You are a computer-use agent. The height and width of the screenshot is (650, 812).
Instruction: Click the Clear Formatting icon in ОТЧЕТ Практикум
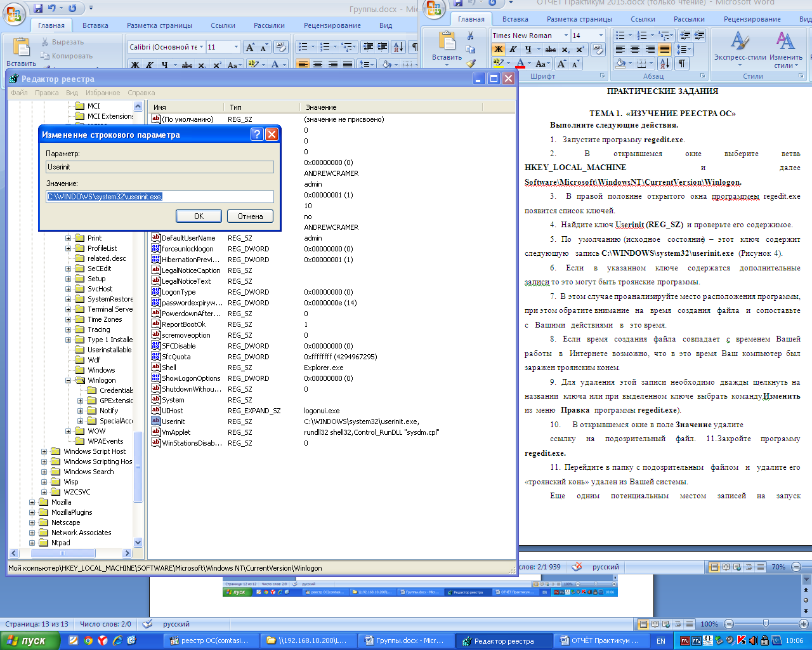pyautogui.click(x=598, y=50)
